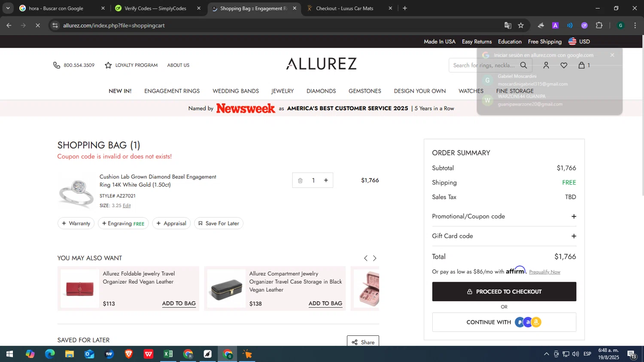Add free Engraving option
The height and width of the screenshot is (362, 644).
click(123, 223)
